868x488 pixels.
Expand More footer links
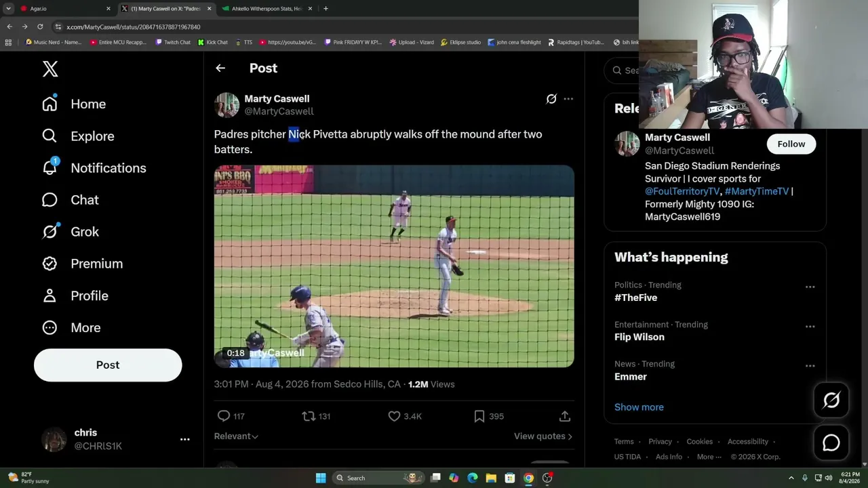point(709,457)
